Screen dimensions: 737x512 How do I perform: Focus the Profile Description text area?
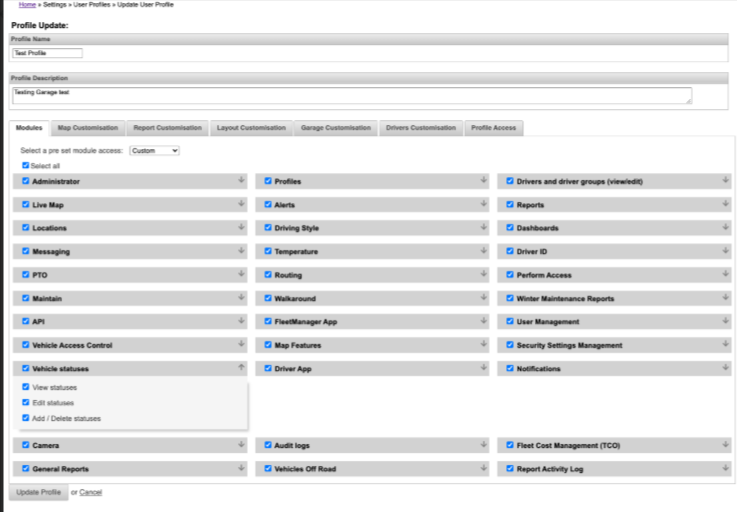click(352, 95)
